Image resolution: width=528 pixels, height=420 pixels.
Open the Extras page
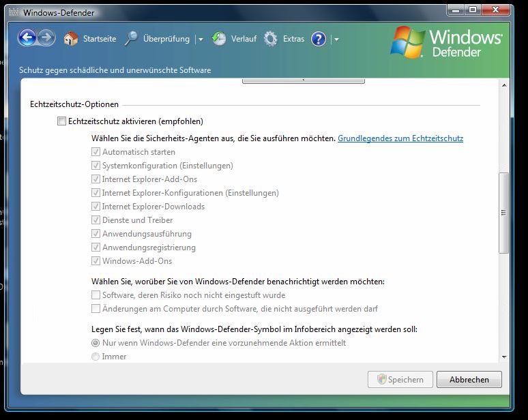pyautogui.click(x=293, y=39)
